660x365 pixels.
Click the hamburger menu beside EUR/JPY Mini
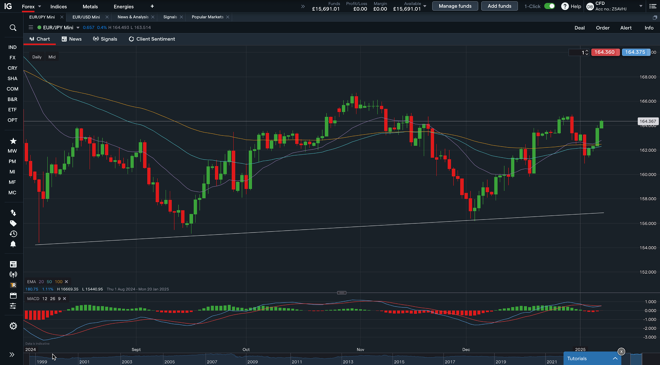[31, 27]
